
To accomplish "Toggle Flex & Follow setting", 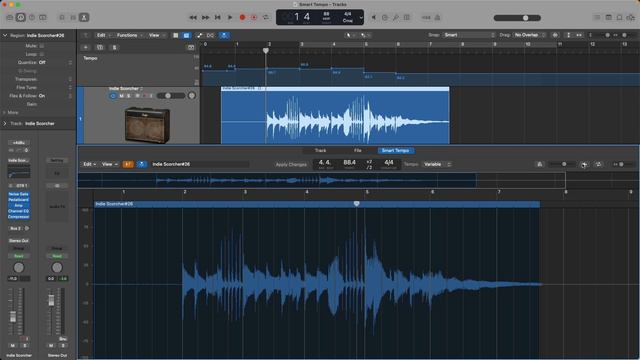I will (55, 96).
